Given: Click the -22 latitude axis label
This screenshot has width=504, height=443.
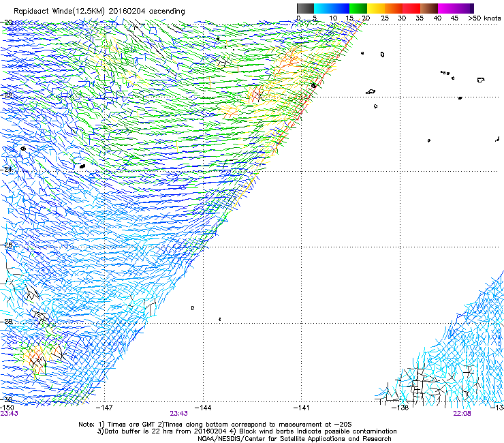Looking at the screenshot, I should (6, 95).
